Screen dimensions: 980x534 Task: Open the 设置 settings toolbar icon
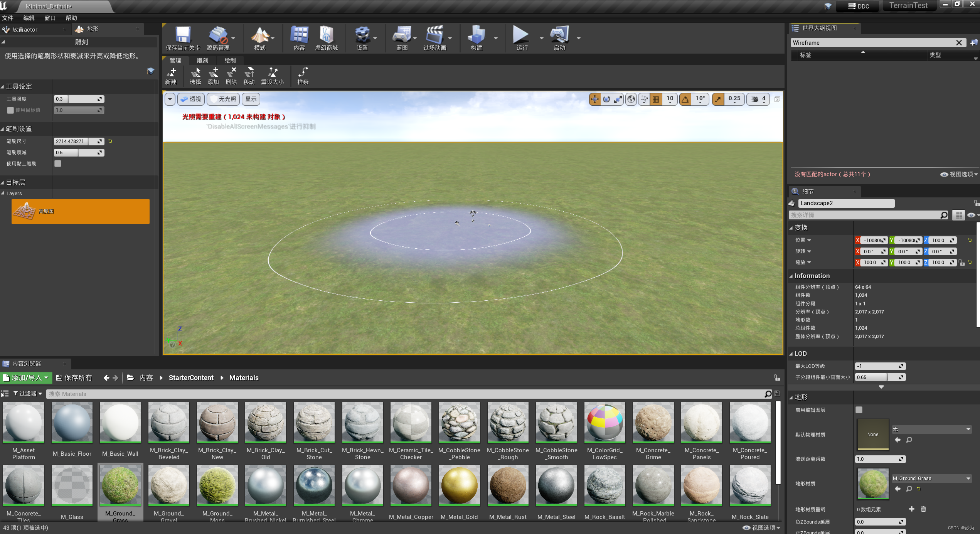pos(362,38)
